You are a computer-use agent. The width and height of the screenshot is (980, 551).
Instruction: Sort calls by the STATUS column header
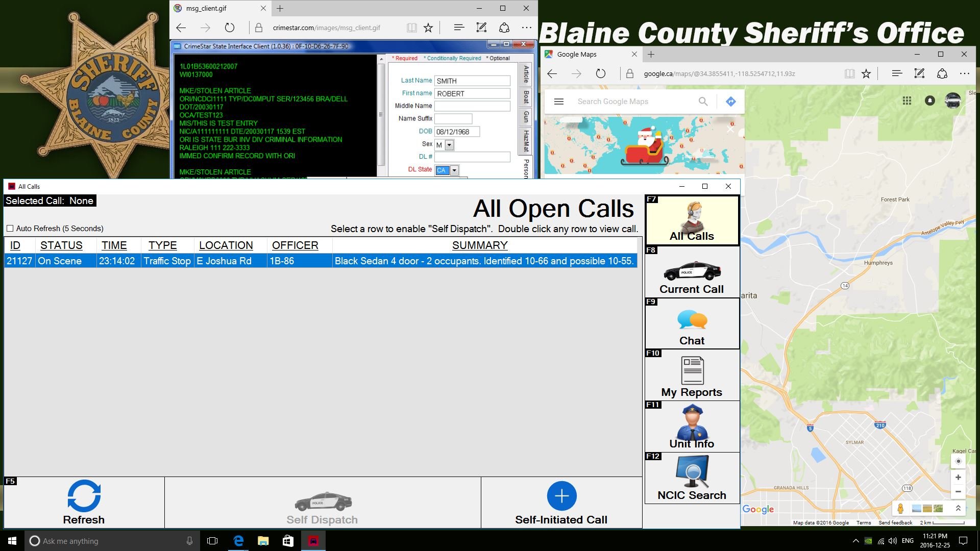tap(61, 245)
